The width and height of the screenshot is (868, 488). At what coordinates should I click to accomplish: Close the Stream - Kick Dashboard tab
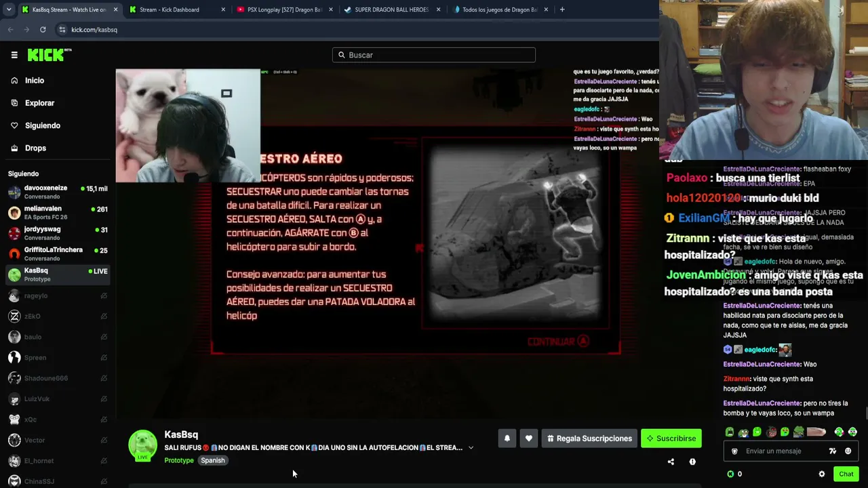click(223, 9)
